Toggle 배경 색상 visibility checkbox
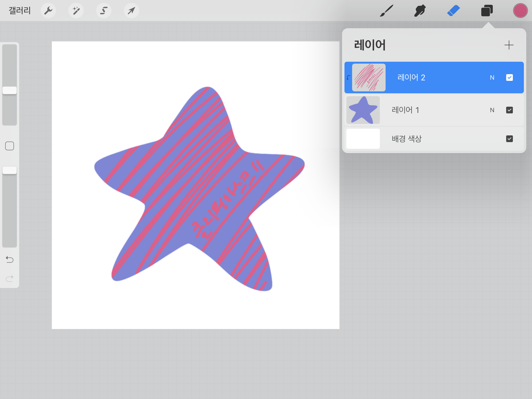The image size is (532, 399). tap(509, 139)
